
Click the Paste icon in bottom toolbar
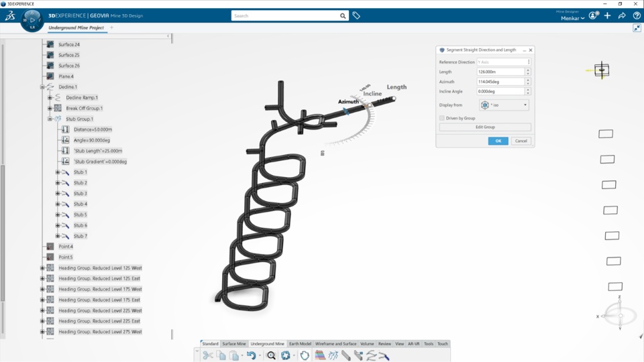click(x=234, y=355)
